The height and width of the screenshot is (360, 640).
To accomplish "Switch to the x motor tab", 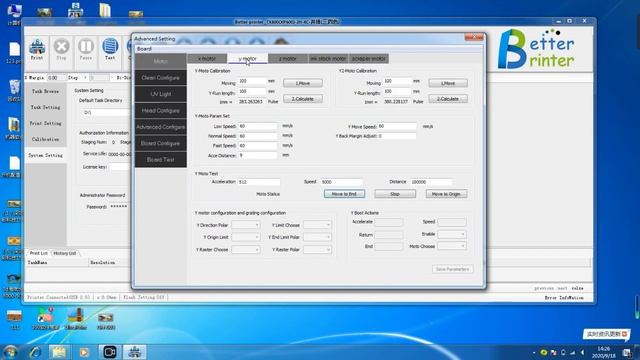I will (207, 59).
